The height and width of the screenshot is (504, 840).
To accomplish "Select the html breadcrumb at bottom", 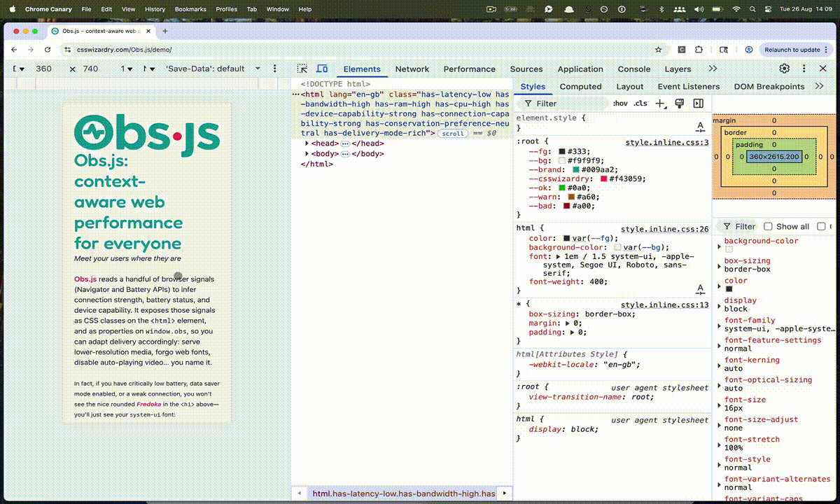I will [x=404, y=493].
